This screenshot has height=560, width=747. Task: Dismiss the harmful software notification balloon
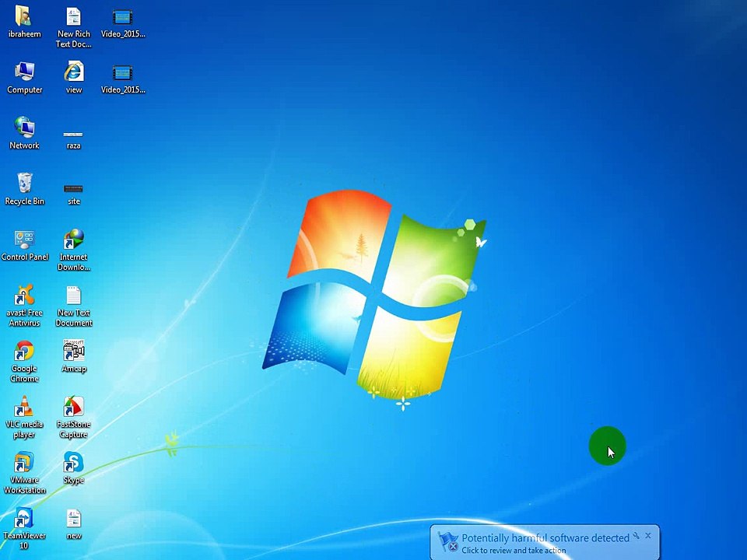(648, 536)
